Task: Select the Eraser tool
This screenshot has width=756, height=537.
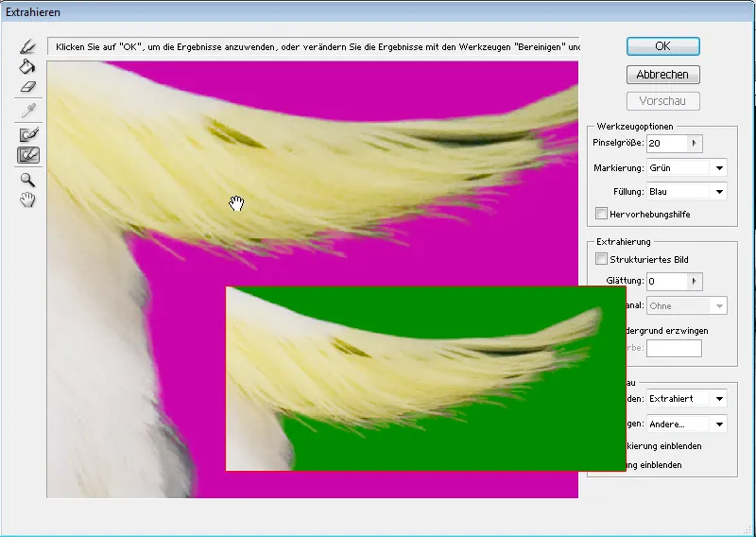Action: coord(28,87)
